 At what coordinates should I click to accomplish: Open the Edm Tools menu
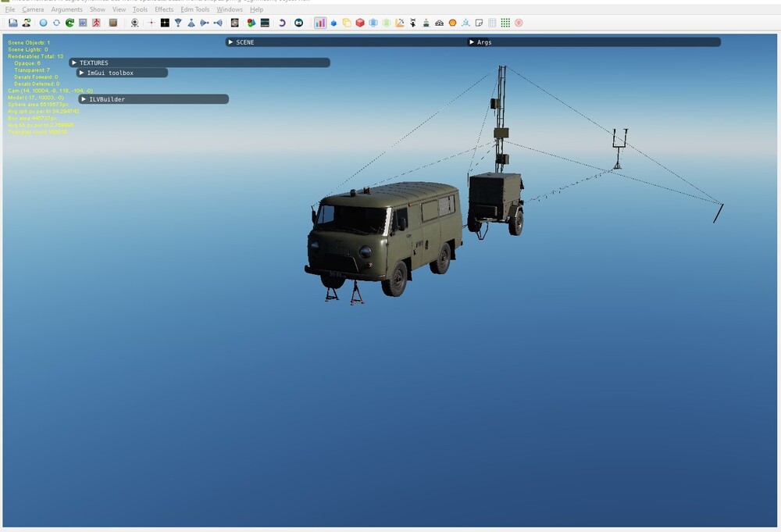point(195,9)
